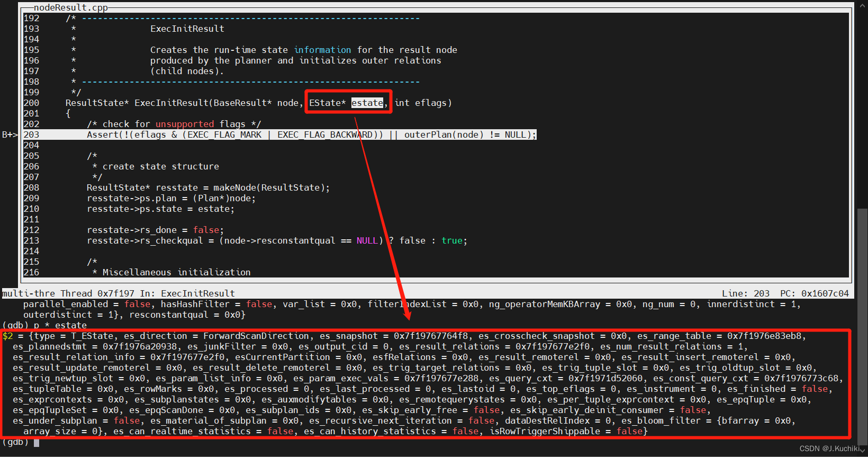Click 'resstate->ps.state = estate;' on line 210

point(160,209)
